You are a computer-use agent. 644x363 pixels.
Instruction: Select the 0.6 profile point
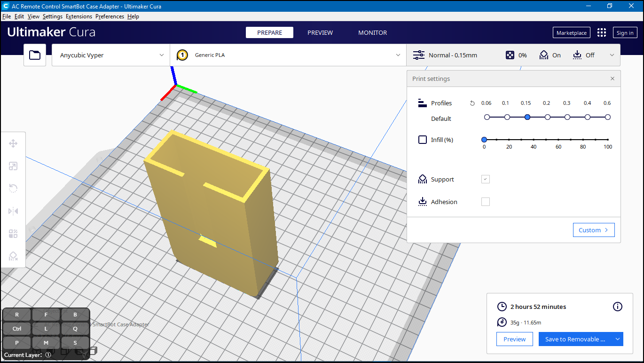[x=608, y=117]
